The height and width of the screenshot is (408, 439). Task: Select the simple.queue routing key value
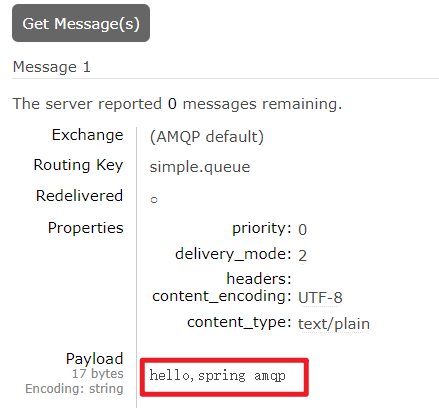tap(200, 167)
